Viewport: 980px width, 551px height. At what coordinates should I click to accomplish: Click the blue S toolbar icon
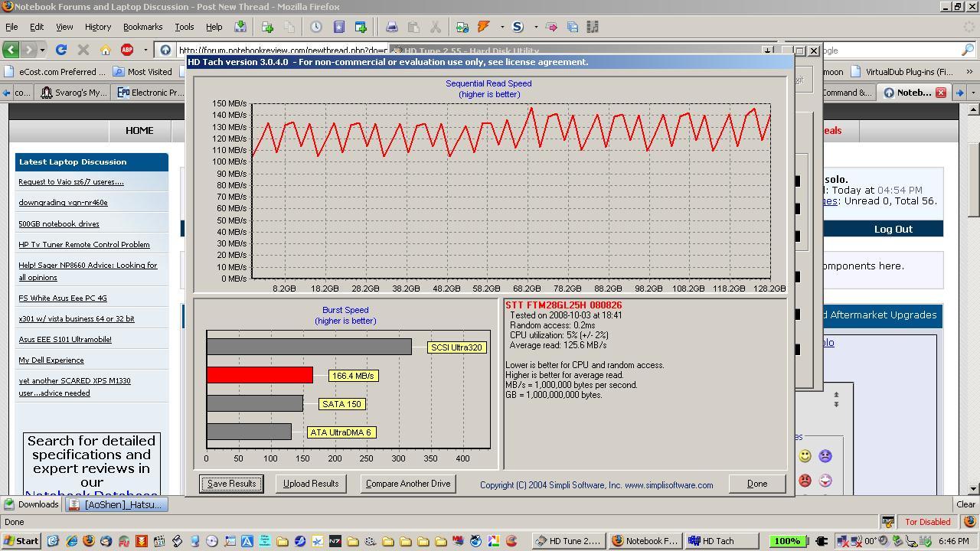(x=518, y=27)
